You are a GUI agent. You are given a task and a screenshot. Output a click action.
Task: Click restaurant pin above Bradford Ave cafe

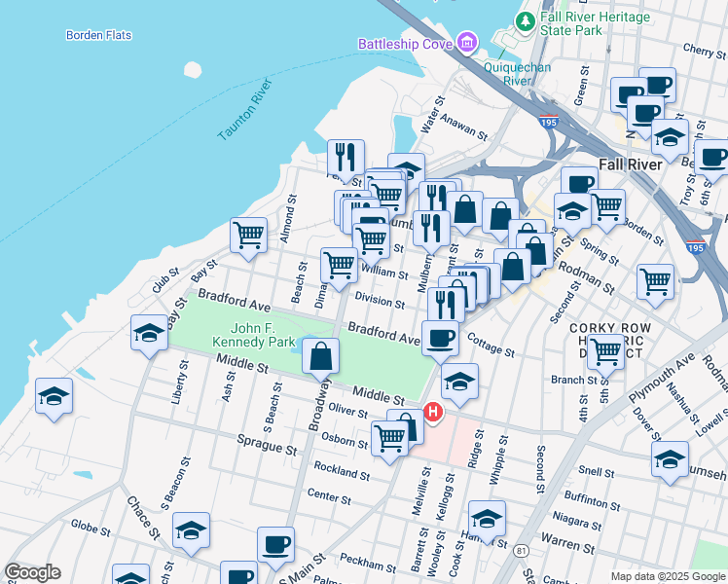446,305
